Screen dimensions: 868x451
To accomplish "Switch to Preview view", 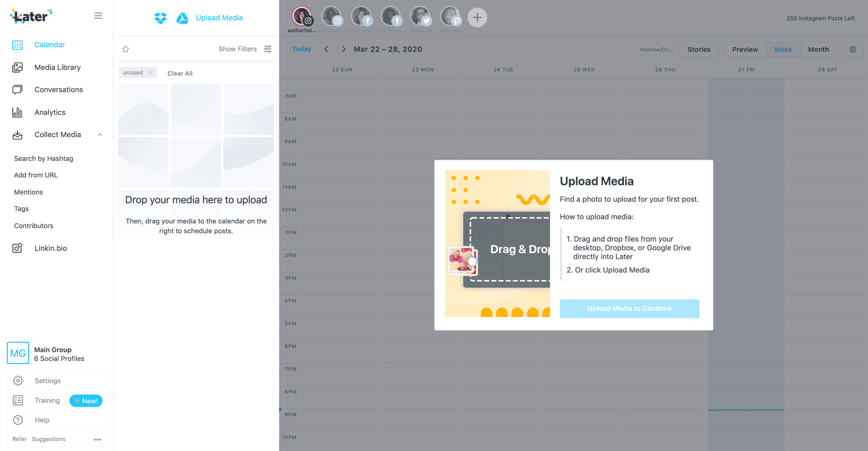I will (745, 50).
